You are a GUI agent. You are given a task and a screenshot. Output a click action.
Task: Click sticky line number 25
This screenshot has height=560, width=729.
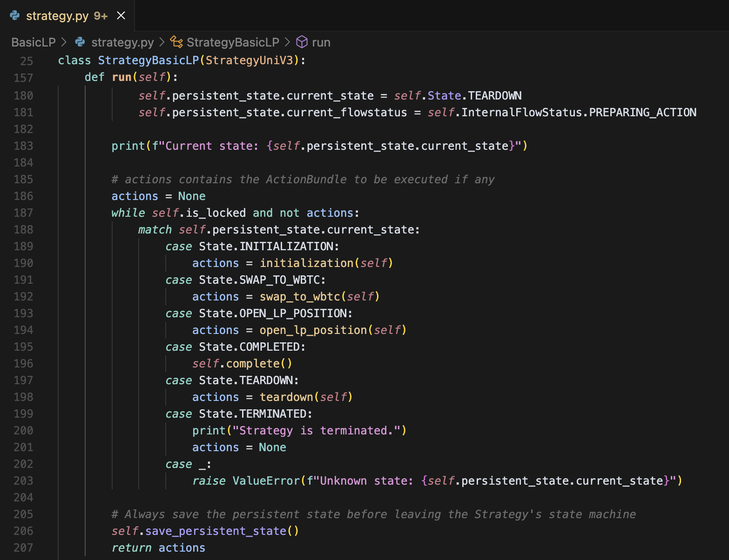[27, 61]
